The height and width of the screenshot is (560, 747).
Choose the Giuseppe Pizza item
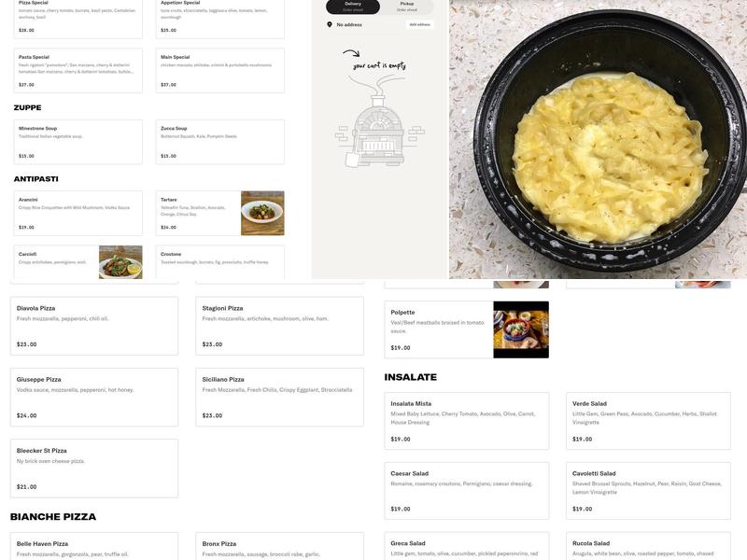tap(94, 398)
